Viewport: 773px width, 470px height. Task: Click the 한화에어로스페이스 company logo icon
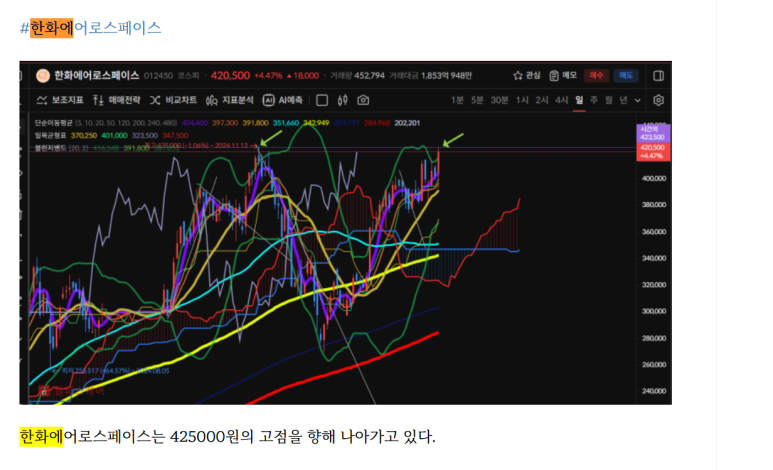[43, 75]
